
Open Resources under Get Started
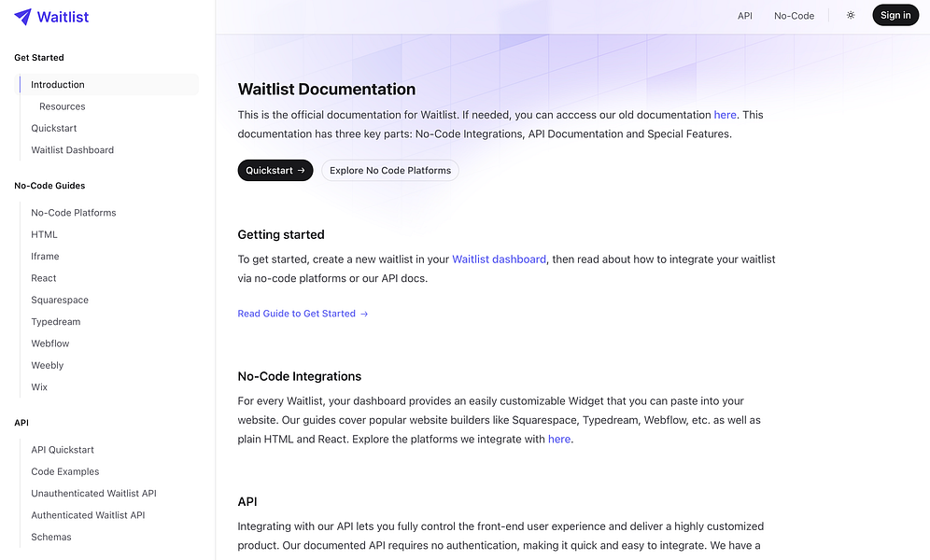point(62,105)
